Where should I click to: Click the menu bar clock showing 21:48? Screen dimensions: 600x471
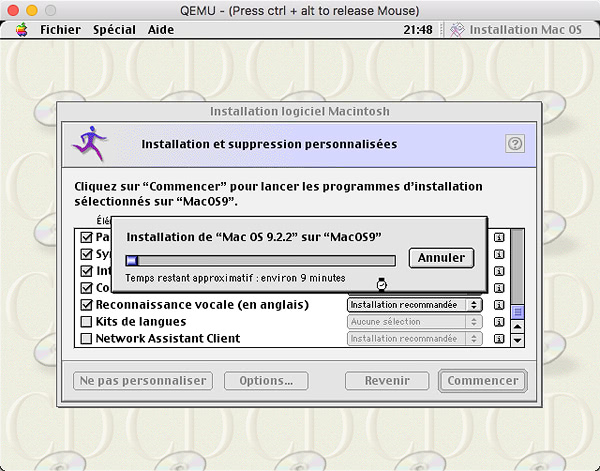pos(418,29)
